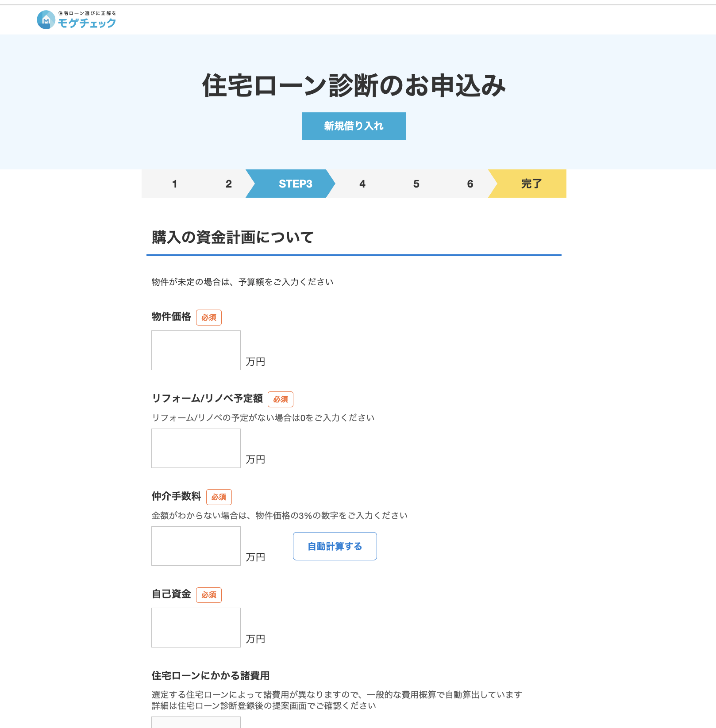Select step 5 in the progress bar
Viewport: 716px width, 728px height.
coord(416,184)
